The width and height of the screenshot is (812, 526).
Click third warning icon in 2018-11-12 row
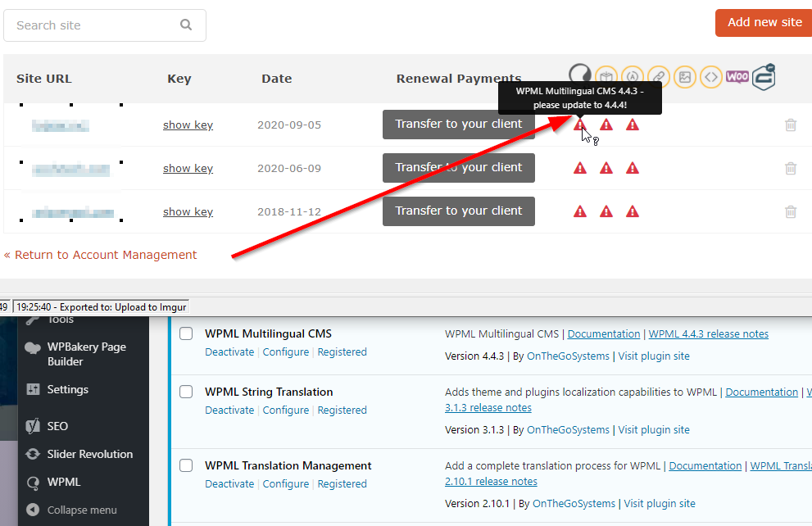(633, 211)
